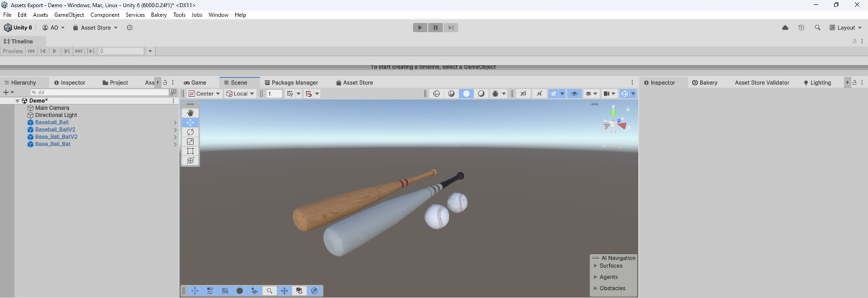Lock the Timeline window
The width and height of the screenshot is (868, 298).
click(x=854, y=41)
